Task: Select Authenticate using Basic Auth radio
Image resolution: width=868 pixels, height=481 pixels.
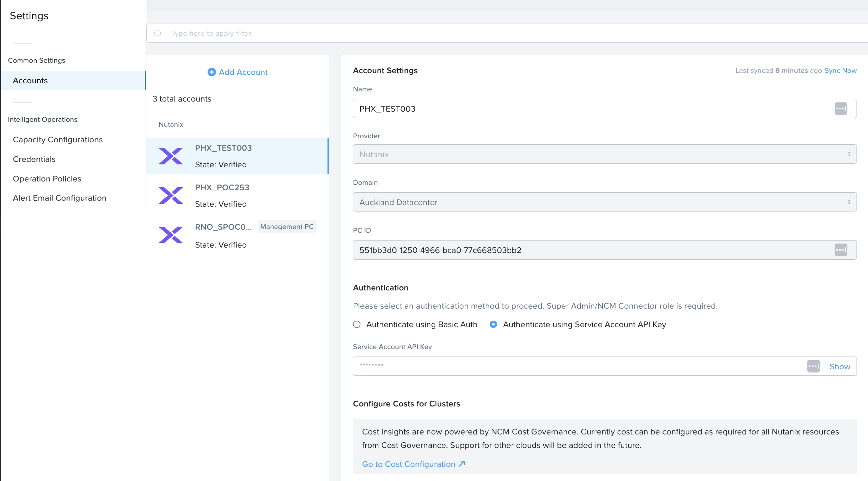Action: click(x=357, y=324)
